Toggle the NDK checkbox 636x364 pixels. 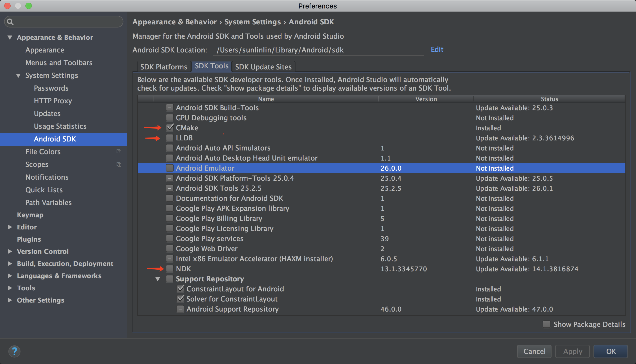pyautogui.click(x=170, y=269)
